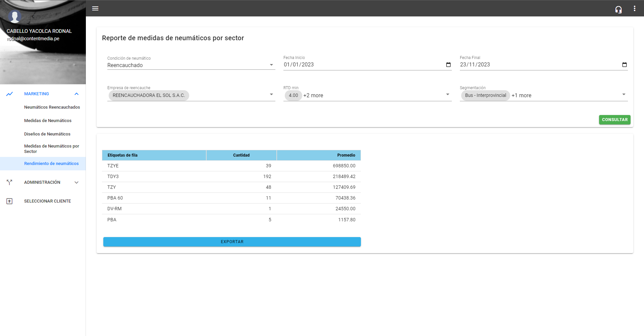Expand the RTD min dropdown
The height and width of the screenshot is (336, 644).
(x=447, y=95)
